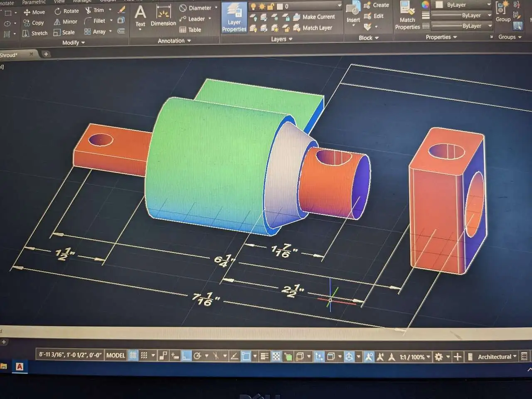Click the Match Properties tool
The width and height of the screenshot is (532, 399).
pos(407,16)
